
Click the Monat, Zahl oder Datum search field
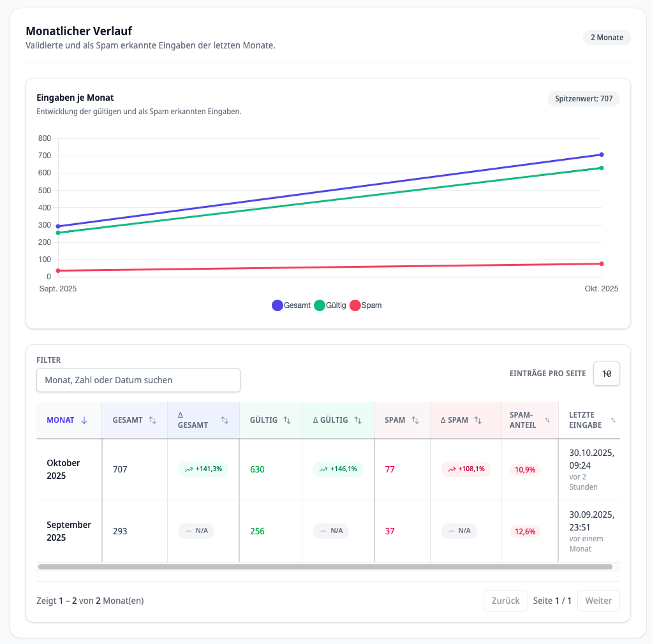(x=138, y=379)
